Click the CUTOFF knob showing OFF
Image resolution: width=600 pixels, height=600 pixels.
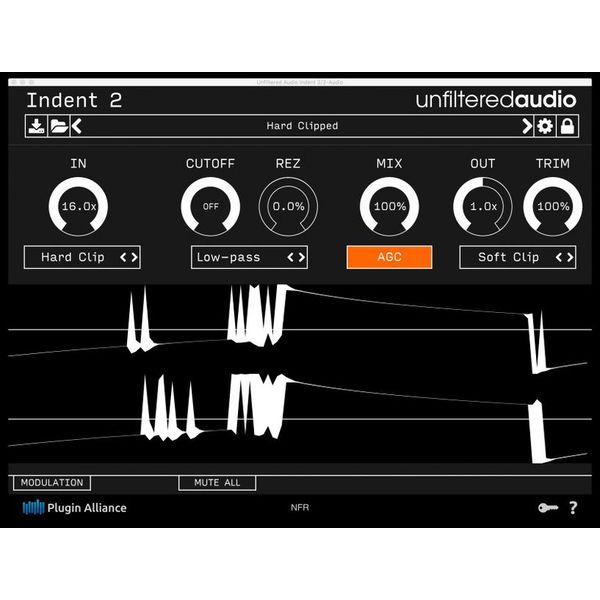pos(210,206)
